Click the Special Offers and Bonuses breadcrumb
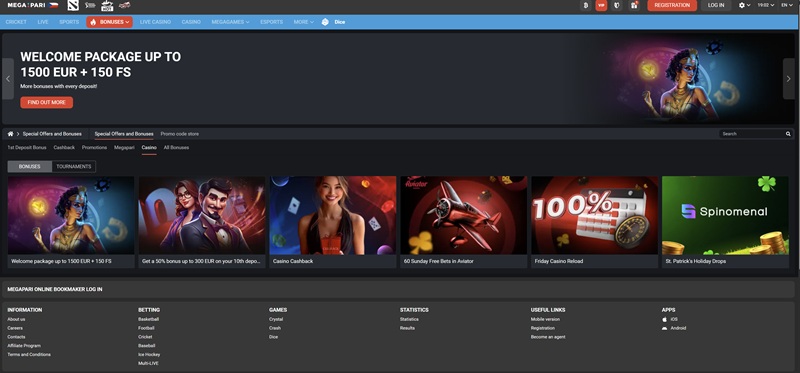Screen dimensions: 800x373 52,134
